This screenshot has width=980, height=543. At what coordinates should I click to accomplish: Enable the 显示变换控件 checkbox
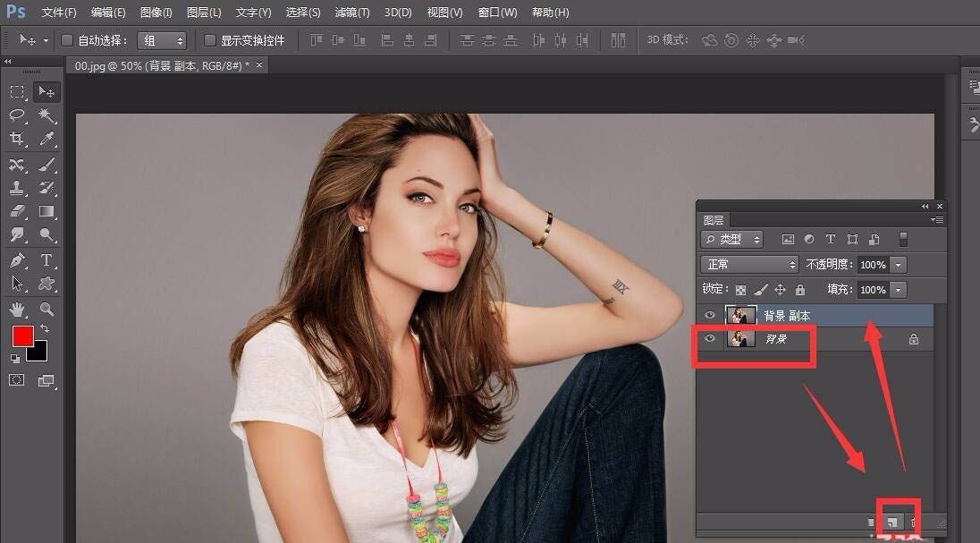point(210,39)
